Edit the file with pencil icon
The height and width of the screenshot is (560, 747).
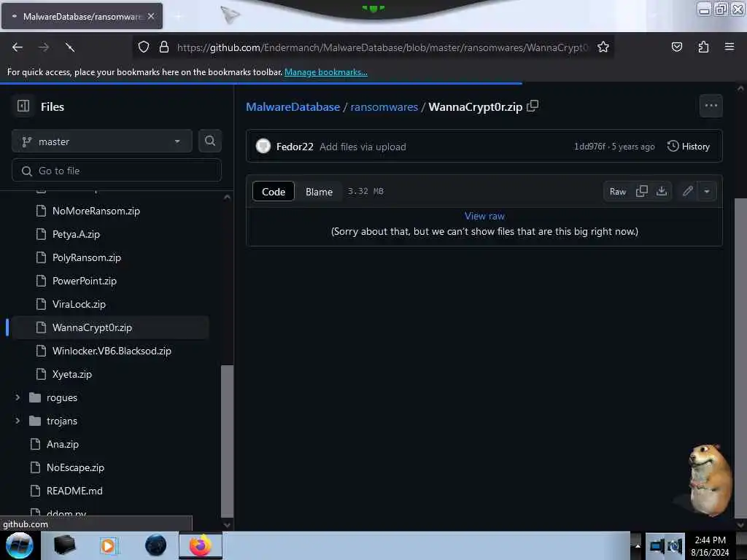(687, 191)
